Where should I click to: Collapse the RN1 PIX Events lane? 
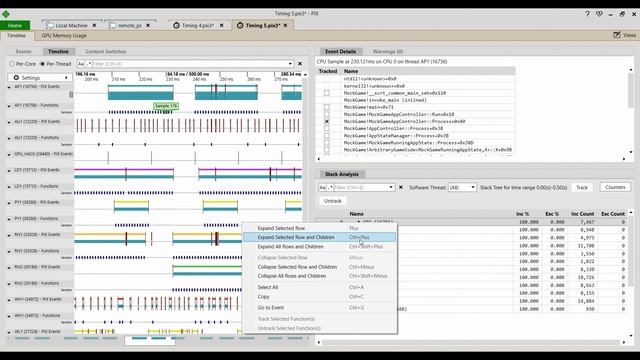click(x=9, y=235)
